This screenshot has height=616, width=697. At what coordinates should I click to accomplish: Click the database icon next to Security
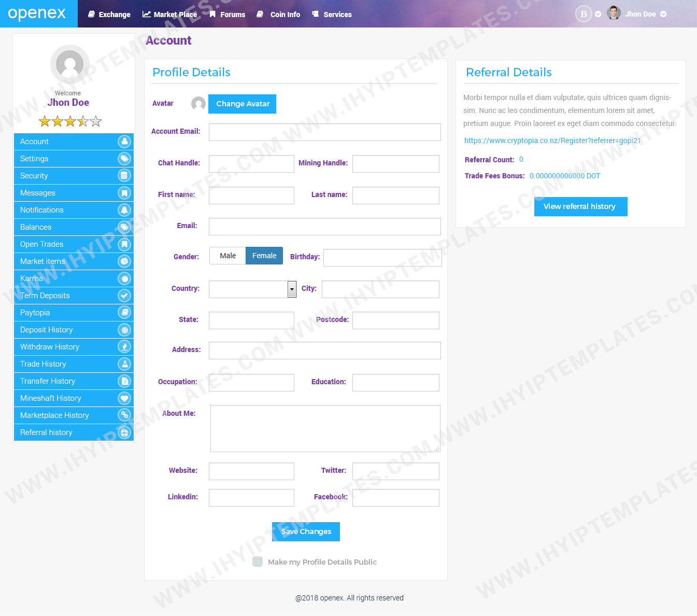[x=124, y=176]
